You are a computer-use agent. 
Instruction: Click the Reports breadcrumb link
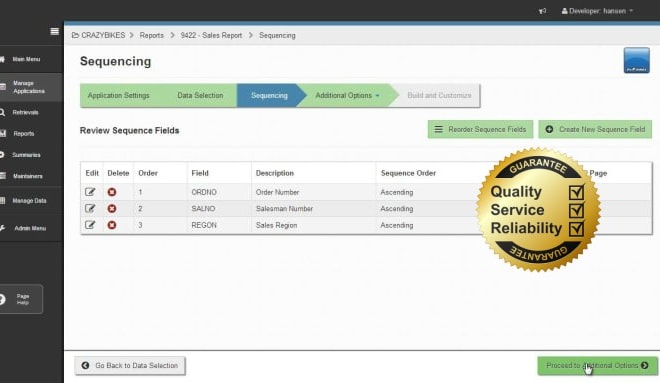click(x=152, y=35)
